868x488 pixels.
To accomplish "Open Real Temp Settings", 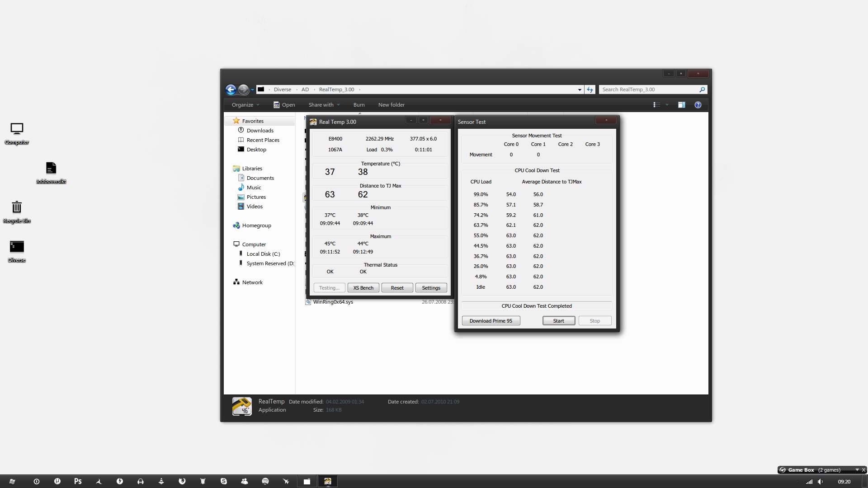I will click(431, 288).
